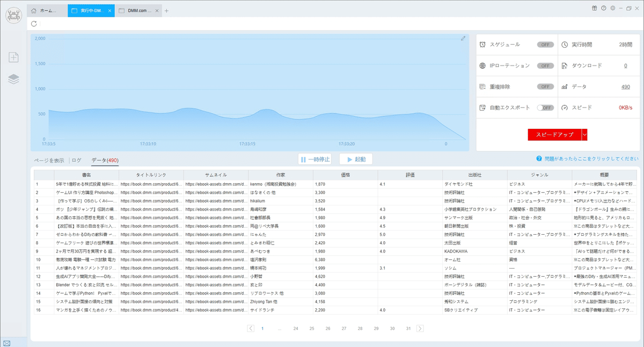Click the データ count 490 link
This screenshot has width=644, height=347.
click(625, 86)
